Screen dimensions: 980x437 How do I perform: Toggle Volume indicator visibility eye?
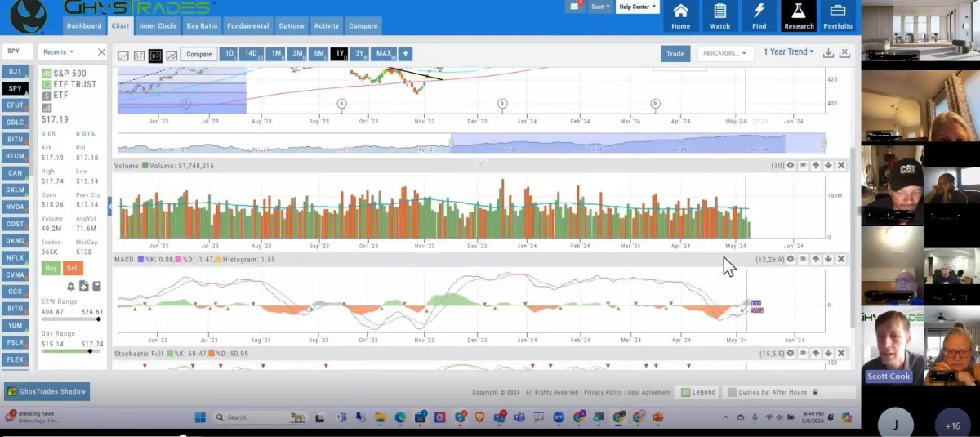pyautogui.click(x=803, y=165)
